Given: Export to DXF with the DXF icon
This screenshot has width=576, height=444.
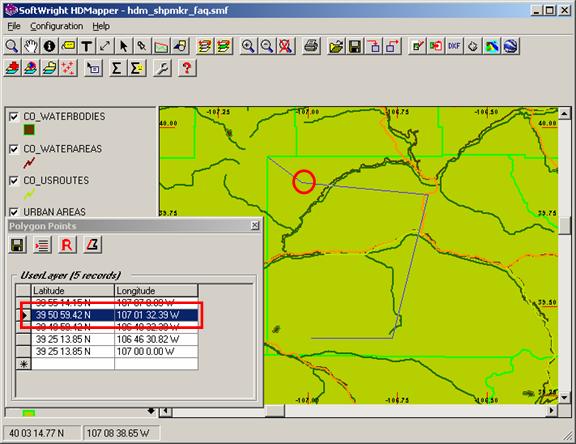Looking at the screenshot, I should pos(454,46).
